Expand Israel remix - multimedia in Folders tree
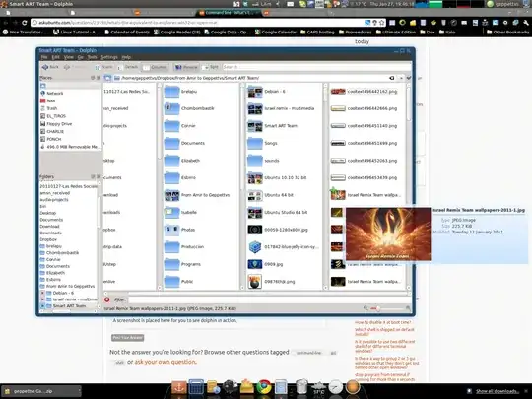Screen dimensions: 532x399 point(42,299)
